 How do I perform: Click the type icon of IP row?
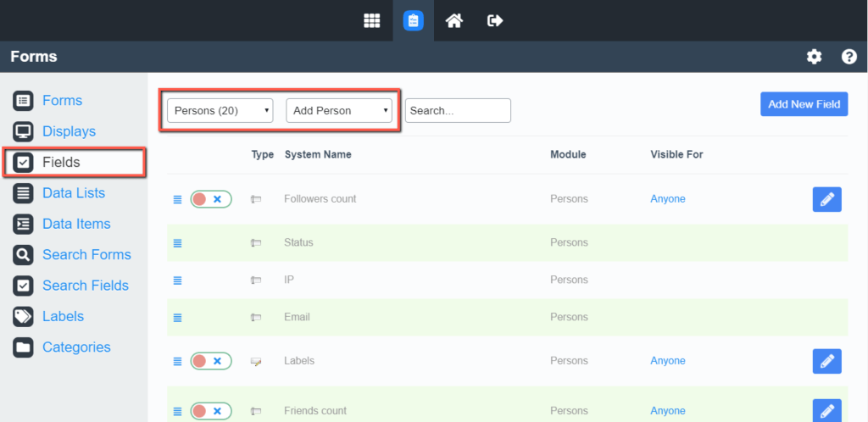pos(256,280)
